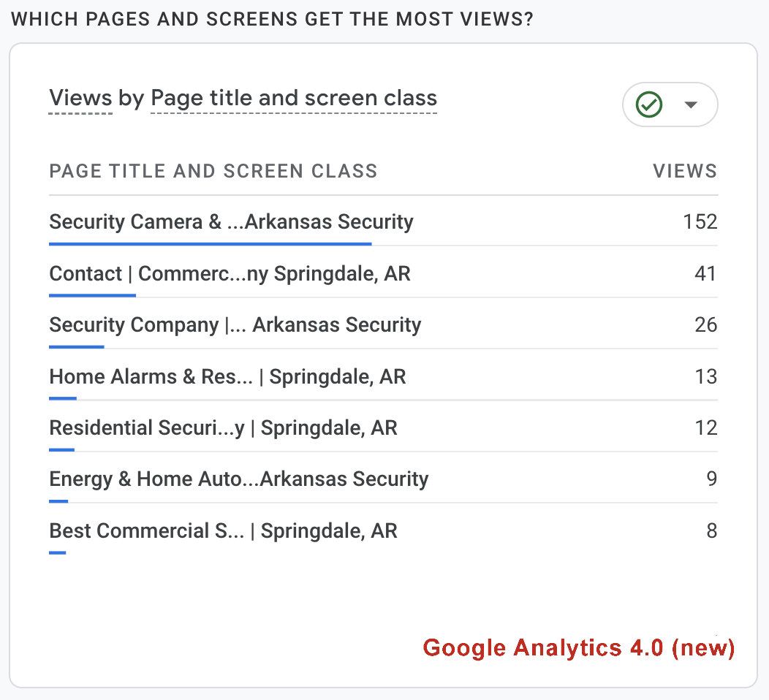
Task: Select the Energy & Home Auto... row
Action: (238, 479)
